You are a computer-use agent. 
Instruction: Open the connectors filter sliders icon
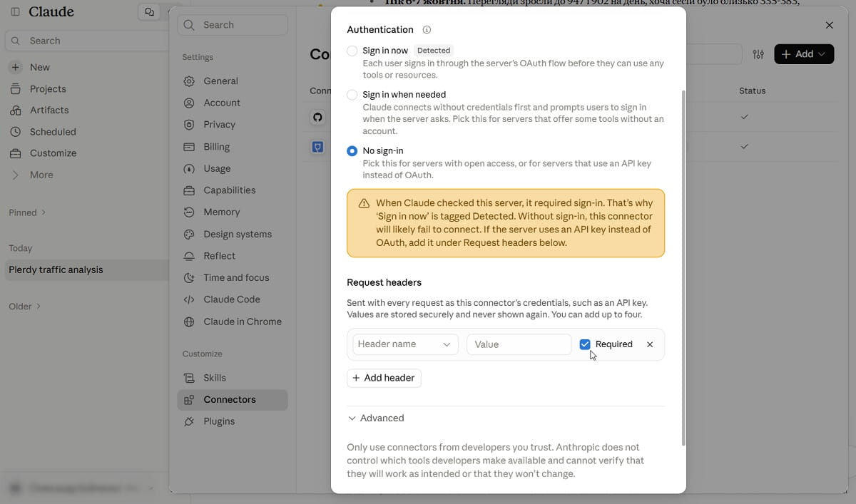click(758, 54)
